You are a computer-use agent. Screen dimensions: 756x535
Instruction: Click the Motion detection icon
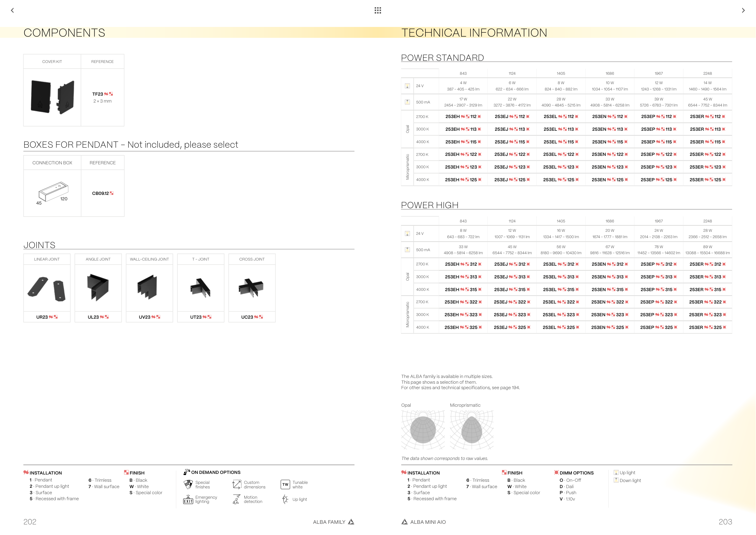(x=236, y=499)
